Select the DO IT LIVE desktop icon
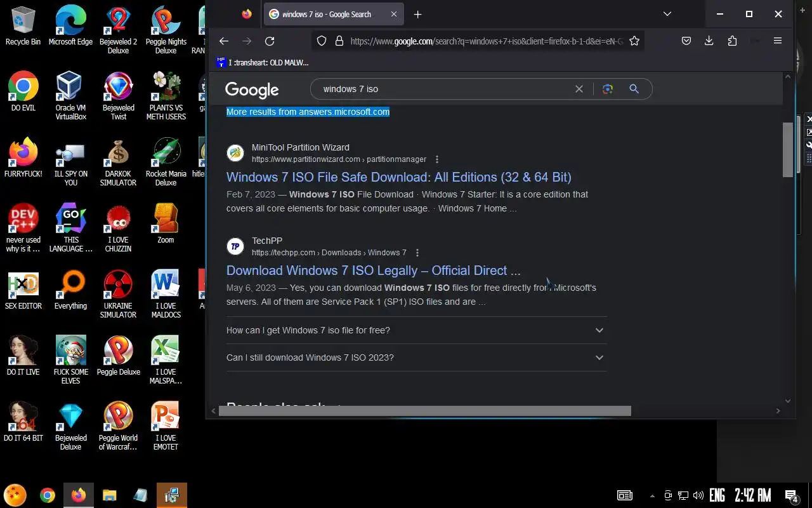 click(x=23, y=356)
